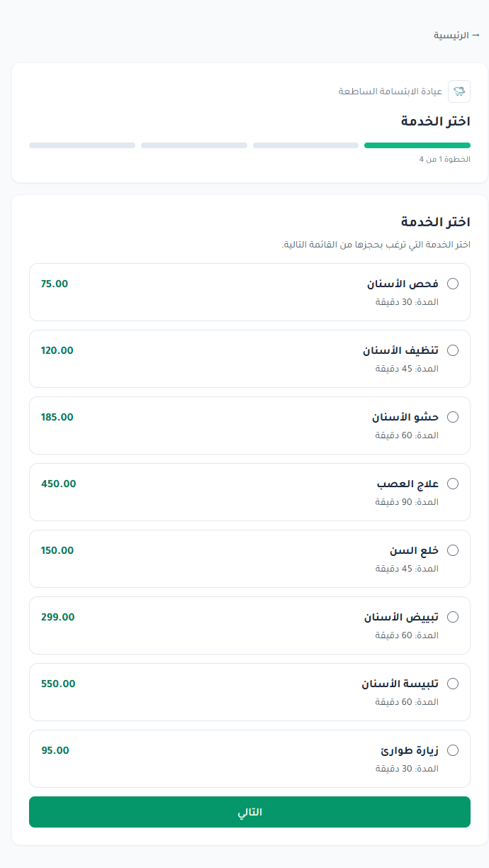Click the second progress step bar

(x=305, y=145)
